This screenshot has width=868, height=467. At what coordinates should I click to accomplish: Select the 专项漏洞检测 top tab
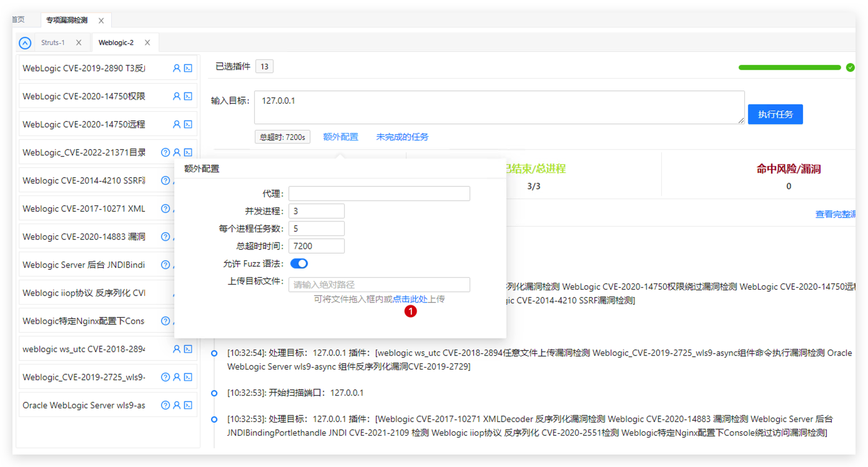click(x=67, y=20)
